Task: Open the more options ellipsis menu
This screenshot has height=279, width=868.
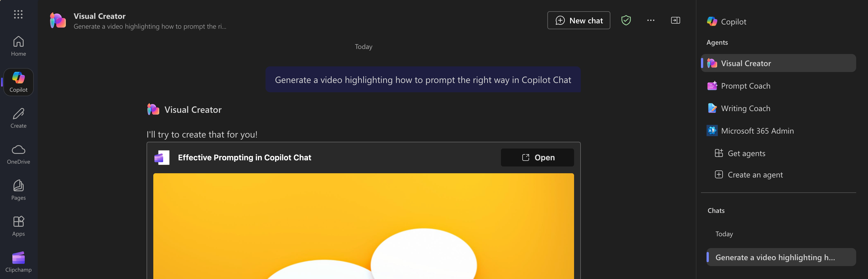Action: 651,21
